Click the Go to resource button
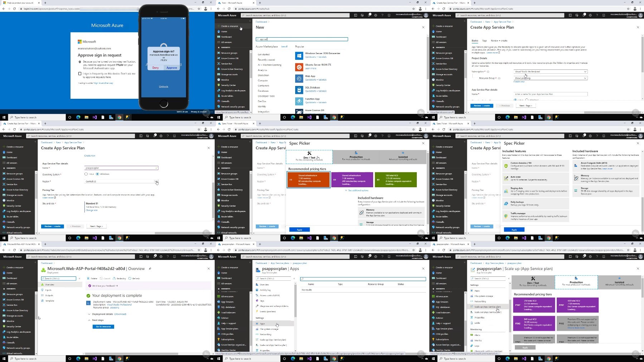This screenshot has height=362, width=644. tap(103, 327)
